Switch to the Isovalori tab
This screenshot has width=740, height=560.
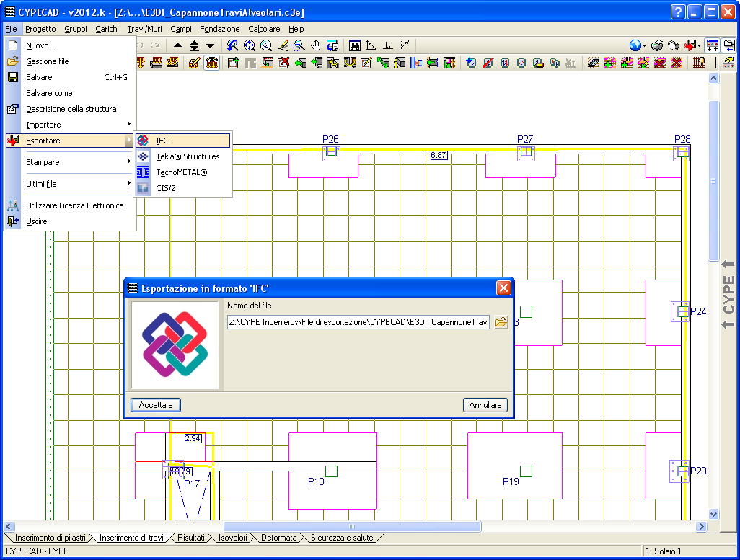[233, 538]
